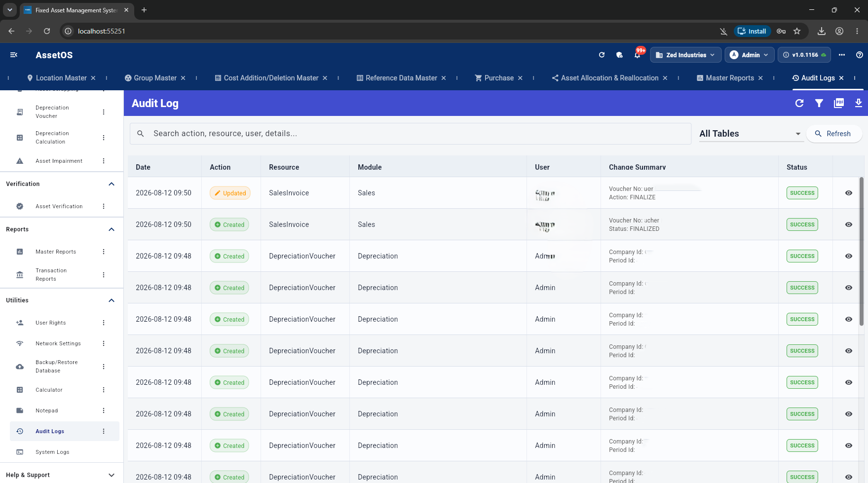Image resolution: width=868 pixels, height=483 pixels.
Task: Close the Group Master tab
Action: (x=183, y=78)
